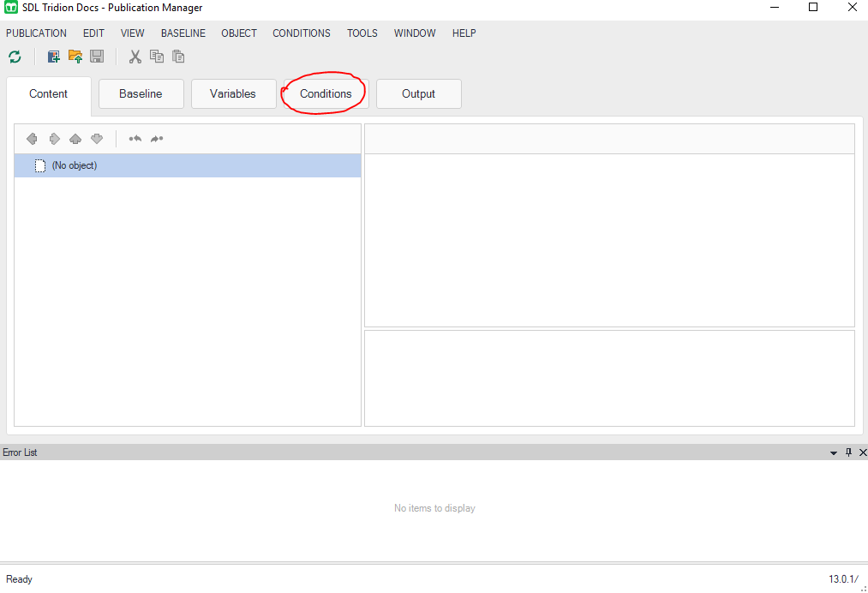868x593 pixels.
Task: Select the (No object) tree item
Action: coord(75,165)
